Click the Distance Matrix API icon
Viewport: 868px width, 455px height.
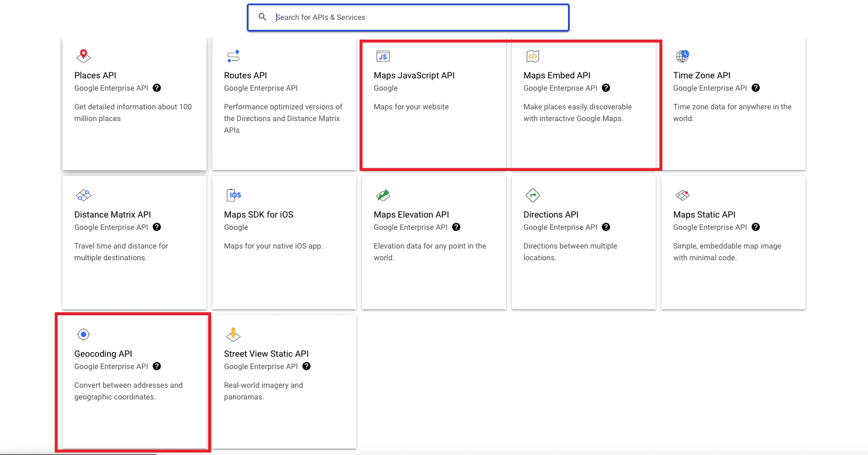click(x=84, y=195)
